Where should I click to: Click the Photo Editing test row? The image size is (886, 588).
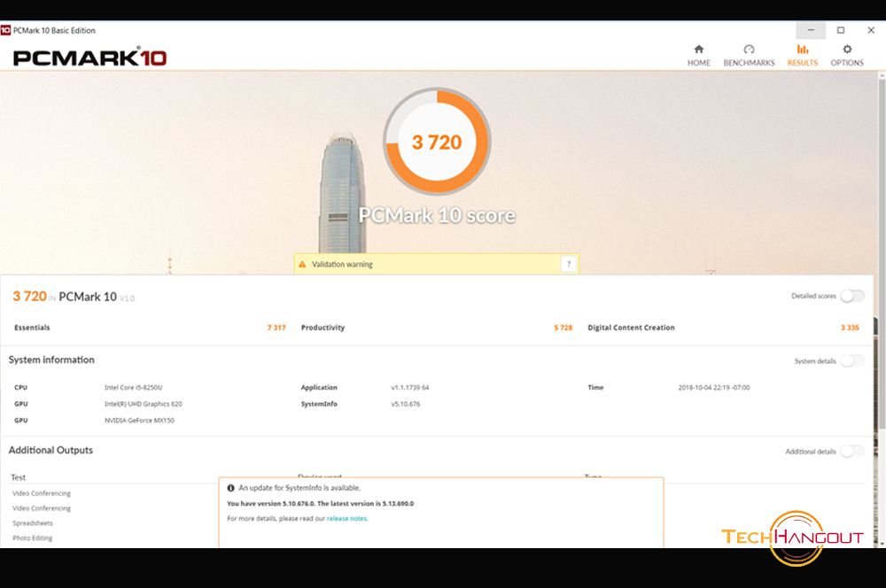tap(32, 538)
